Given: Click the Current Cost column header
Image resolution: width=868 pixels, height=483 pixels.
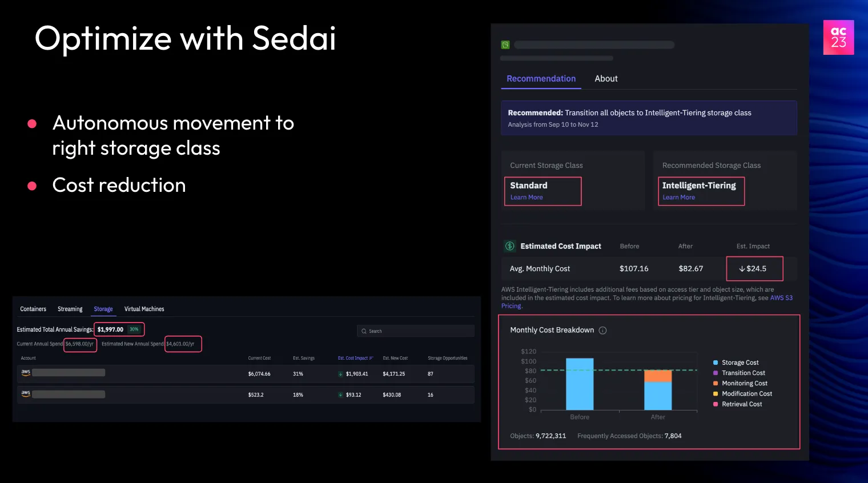Looking at the screenshot, I should click(x=259, y=358).
